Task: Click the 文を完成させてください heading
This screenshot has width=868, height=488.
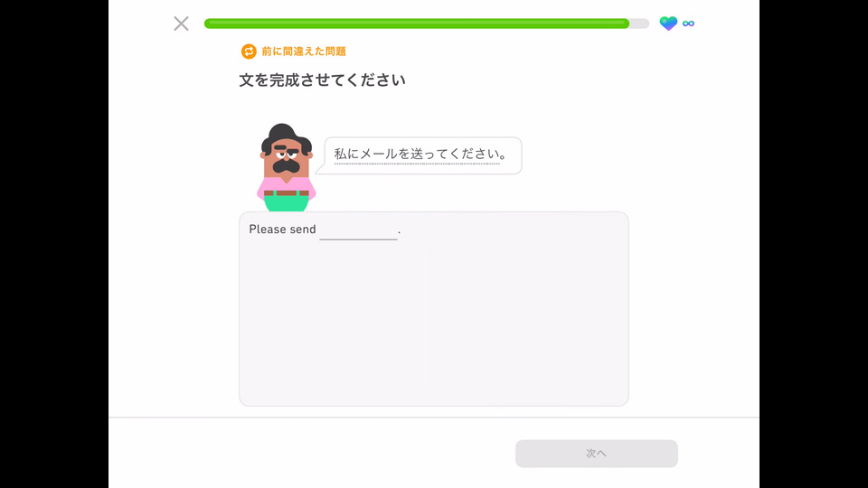Action: [x=322, y=80]
